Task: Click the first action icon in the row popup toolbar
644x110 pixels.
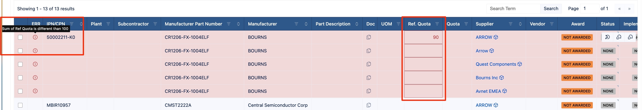Action: click(607, 37)
